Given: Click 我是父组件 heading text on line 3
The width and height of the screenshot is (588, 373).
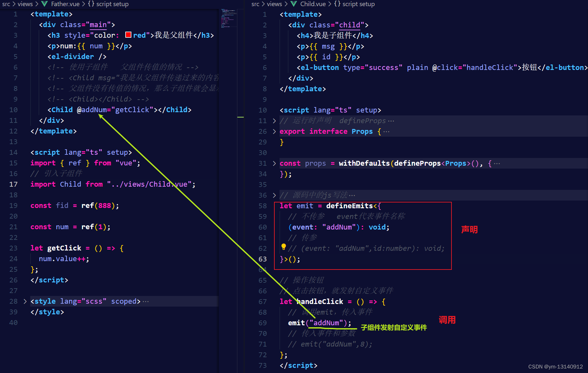Looking at the screenshot, I should (174, 35).
